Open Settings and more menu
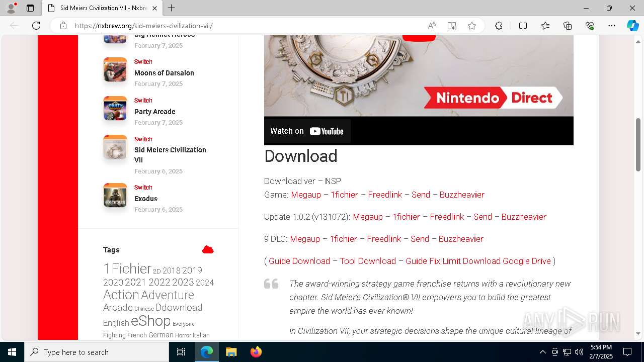The height and width of the screenshot is (362, 644). (612, 26)
